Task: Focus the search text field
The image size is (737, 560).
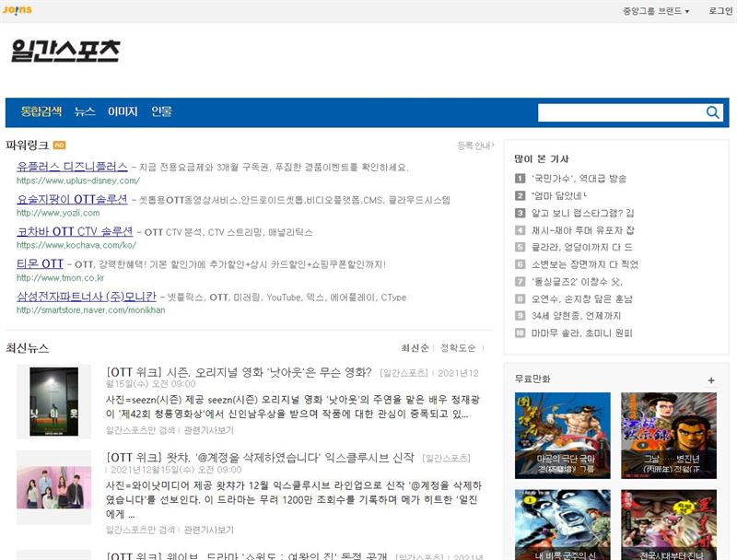Action: 620,112
